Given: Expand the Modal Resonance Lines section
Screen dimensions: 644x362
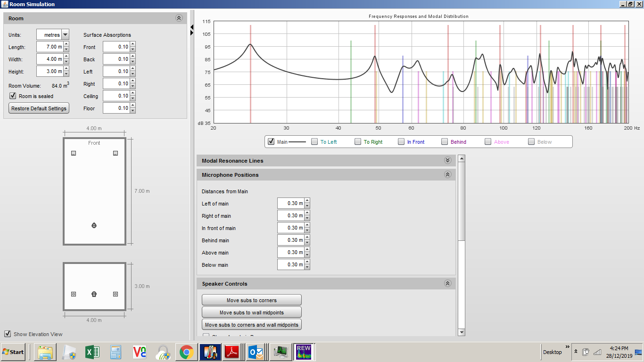Looking at the screenshot, I should pyautogui.click(x=447, y=160).
